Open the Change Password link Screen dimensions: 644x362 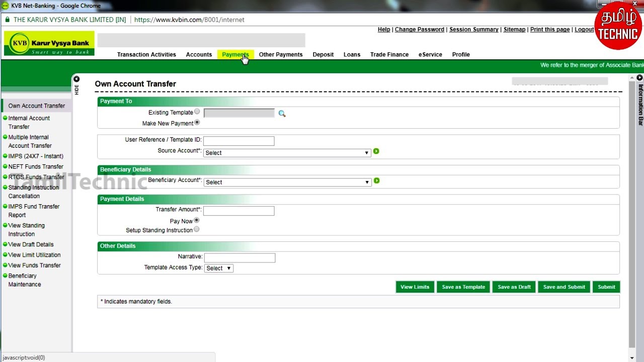[x=420, y=30]
